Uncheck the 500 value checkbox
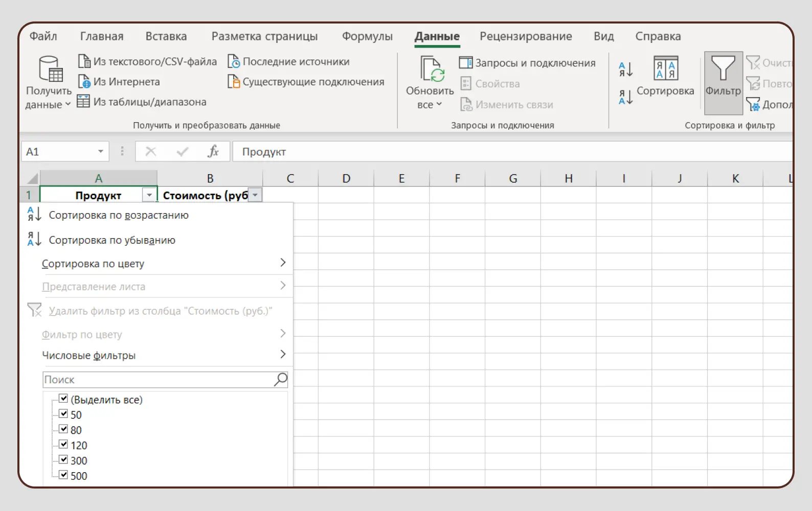Viewport: 812px width, 511px height. pyautogui.click(x=63, y=475)
